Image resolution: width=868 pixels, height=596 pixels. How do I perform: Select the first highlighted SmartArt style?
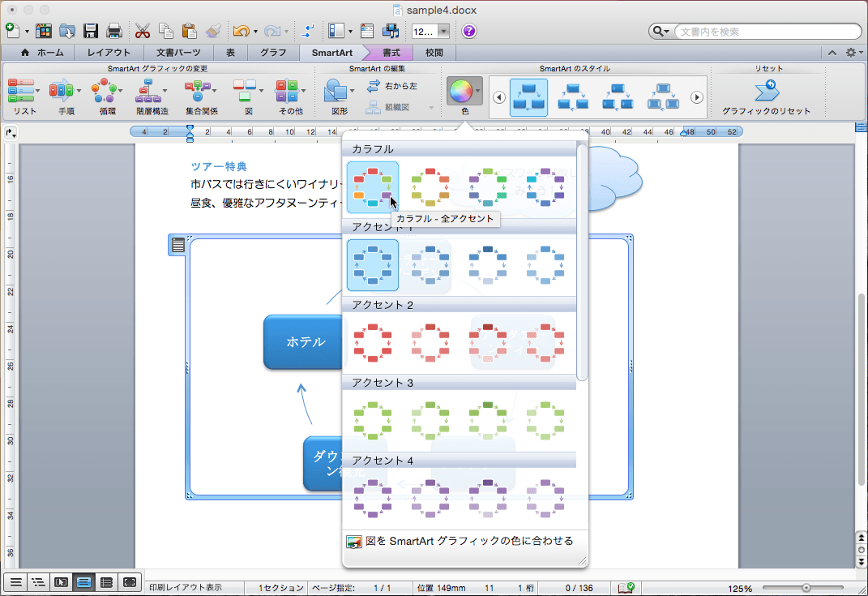click(x=528, y=97)
